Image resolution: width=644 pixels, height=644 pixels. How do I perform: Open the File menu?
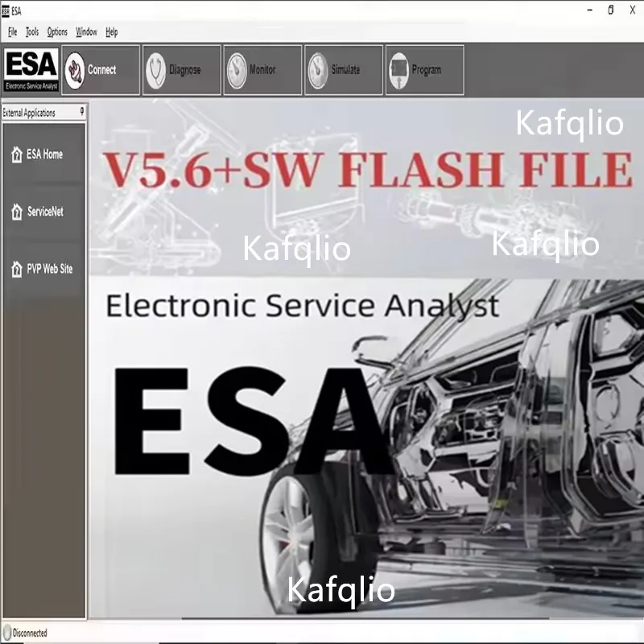click(13, 31)
